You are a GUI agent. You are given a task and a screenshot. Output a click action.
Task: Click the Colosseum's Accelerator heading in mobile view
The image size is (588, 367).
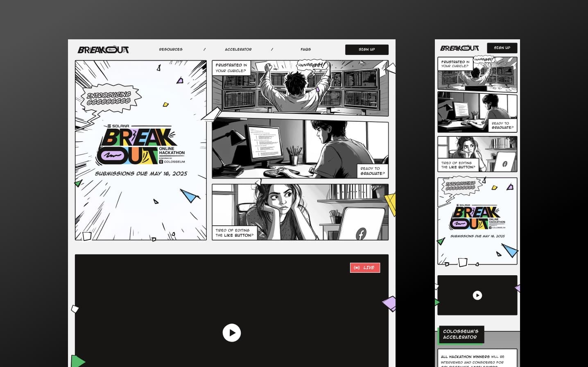[461, 334]
